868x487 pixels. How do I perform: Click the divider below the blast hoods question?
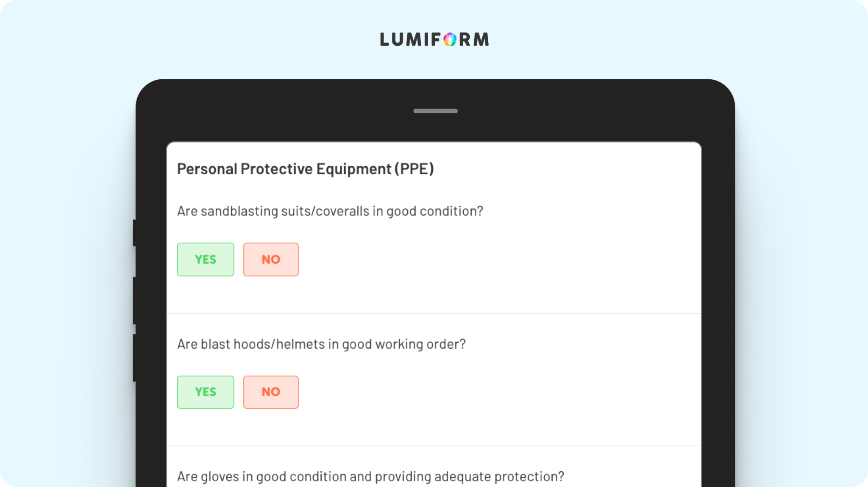(x=434, y=446)
